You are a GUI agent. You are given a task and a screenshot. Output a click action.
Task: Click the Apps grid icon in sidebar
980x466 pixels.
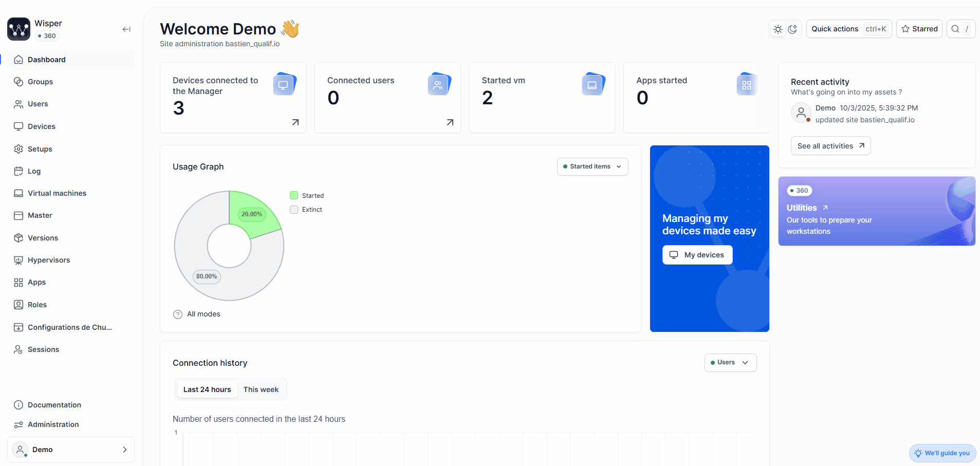[19, 282]
